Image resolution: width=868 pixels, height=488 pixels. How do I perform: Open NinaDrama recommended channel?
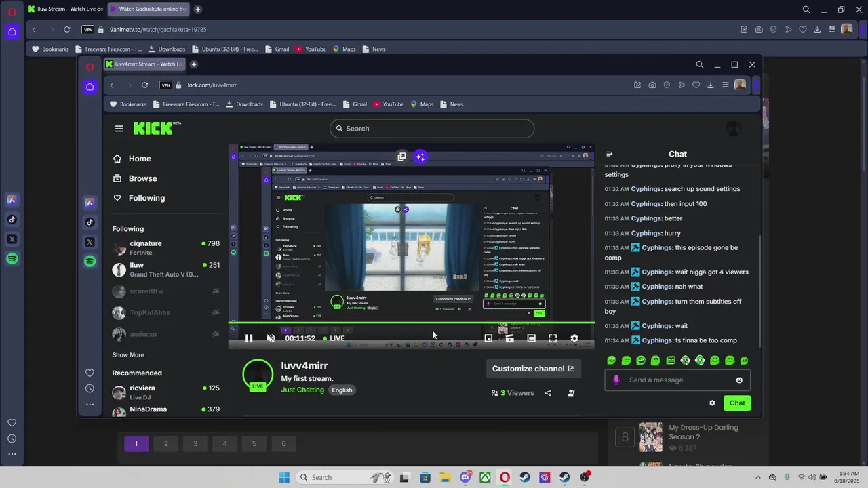coord(165,410)
